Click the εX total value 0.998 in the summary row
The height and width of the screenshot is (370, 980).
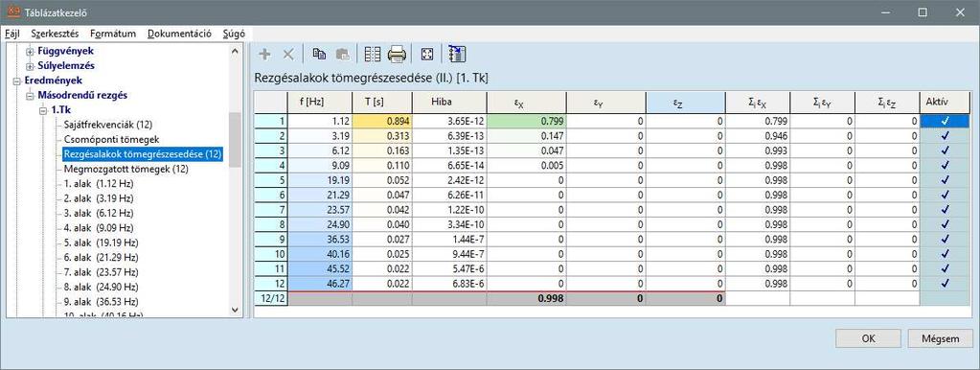pos(526,299)
